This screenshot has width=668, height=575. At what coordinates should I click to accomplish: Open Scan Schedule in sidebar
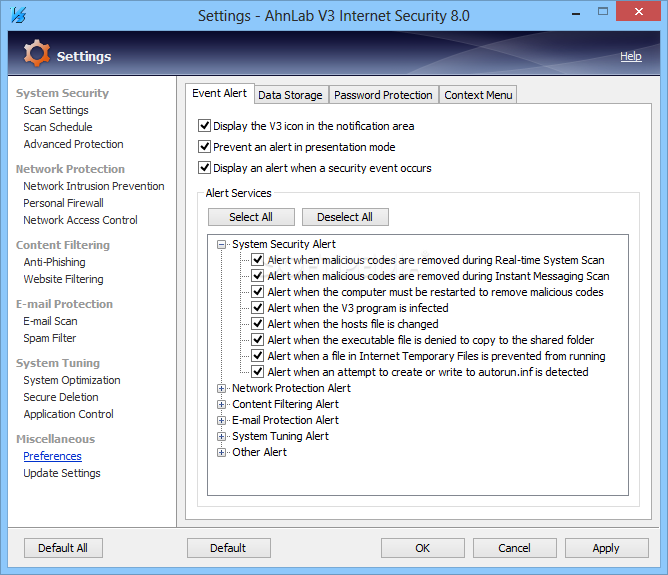[x=58, y=127]
